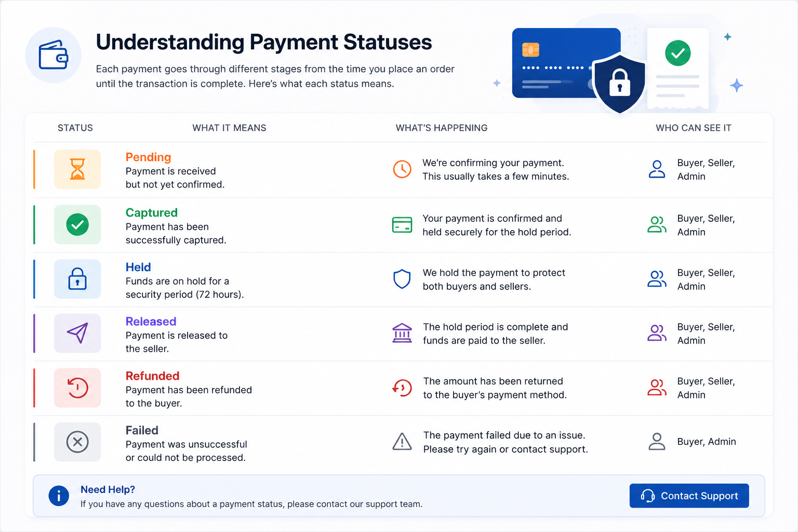Open Contact Support button
This screenshot has height=532, width=798.
pyautogui.click(x=689, y=496)
